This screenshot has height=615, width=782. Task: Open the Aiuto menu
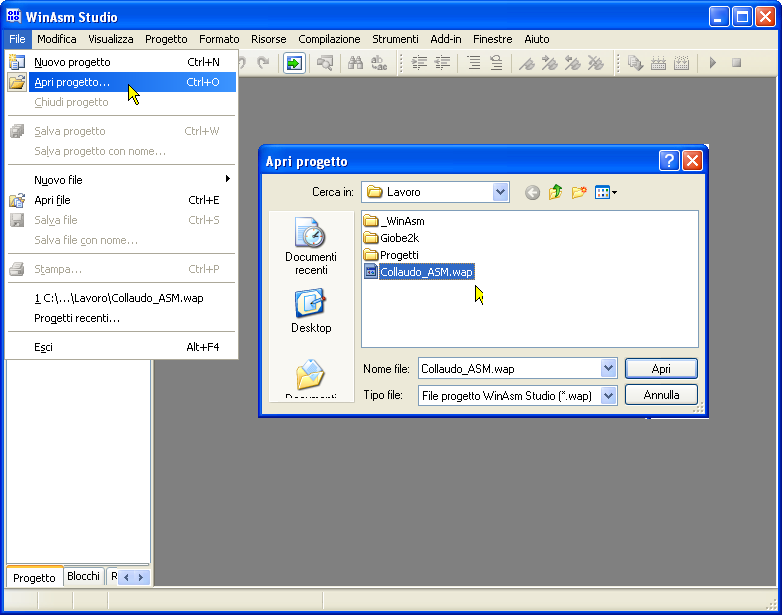pos(537,39)
